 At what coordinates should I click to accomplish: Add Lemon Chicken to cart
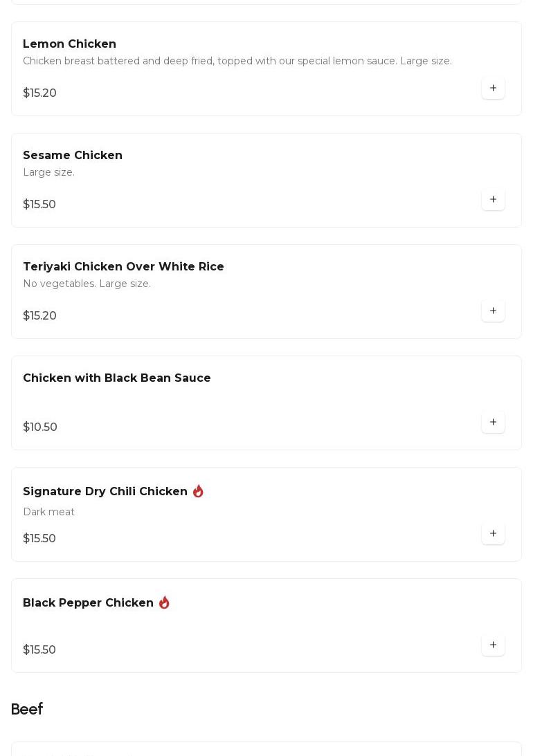(493, 89)
